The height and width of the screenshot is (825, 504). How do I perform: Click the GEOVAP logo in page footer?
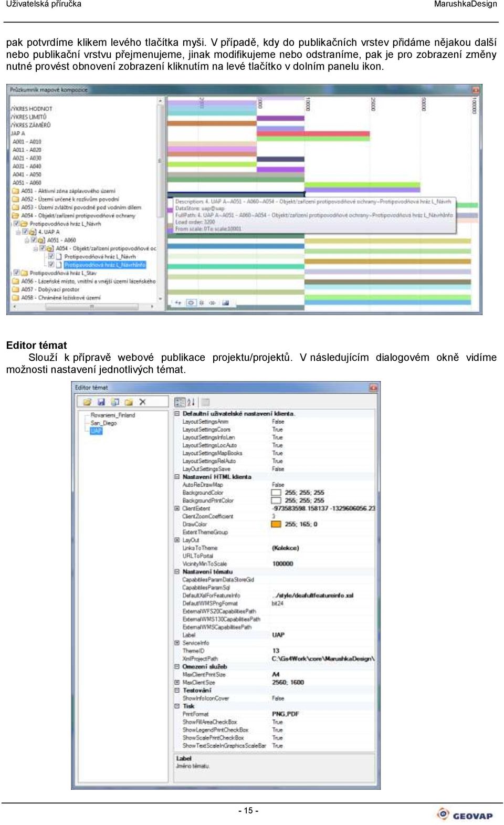(x=465, y=814)
